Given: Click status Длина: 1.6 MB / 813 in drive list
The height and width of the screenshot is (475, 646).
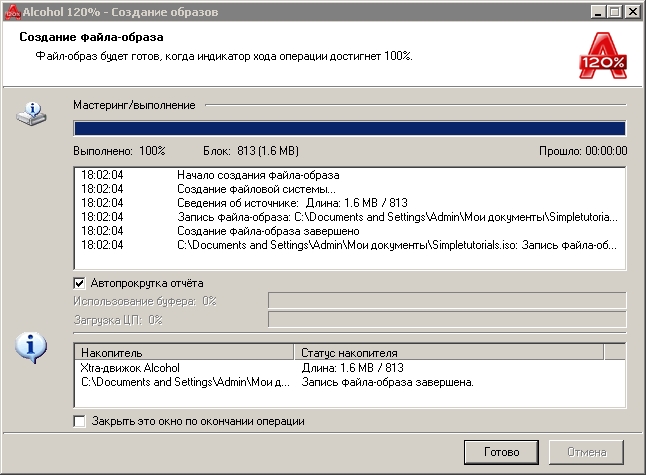Looking at the screenshot, I should coord(352,367).
